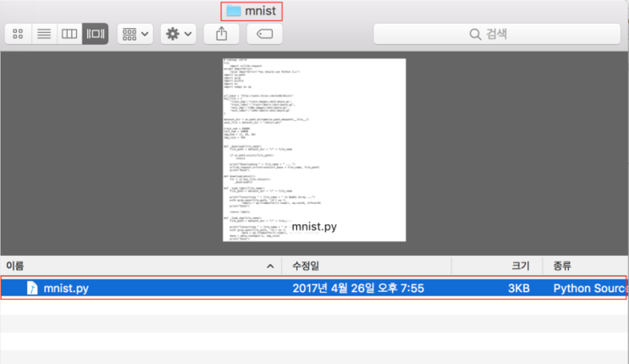
Task: Switch to icon view
Action: [x=18, y=34]
